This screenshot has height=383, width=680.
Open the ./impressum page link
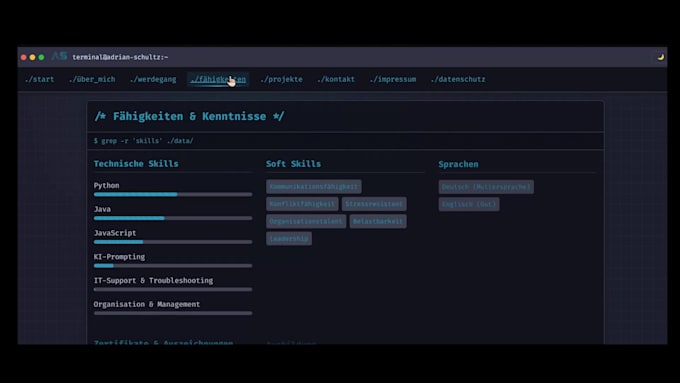[393, 79]
